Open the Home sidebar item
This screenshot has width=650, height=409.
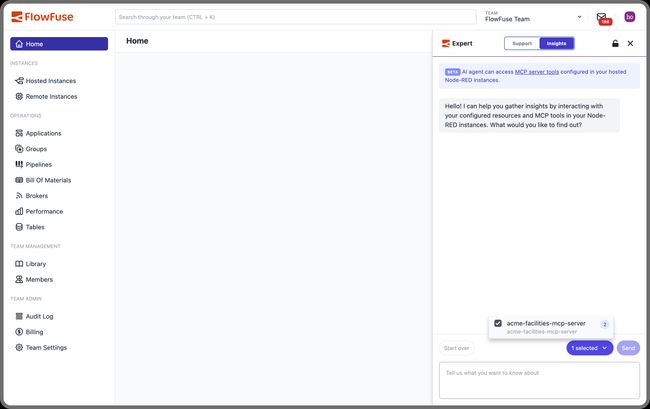59,44
